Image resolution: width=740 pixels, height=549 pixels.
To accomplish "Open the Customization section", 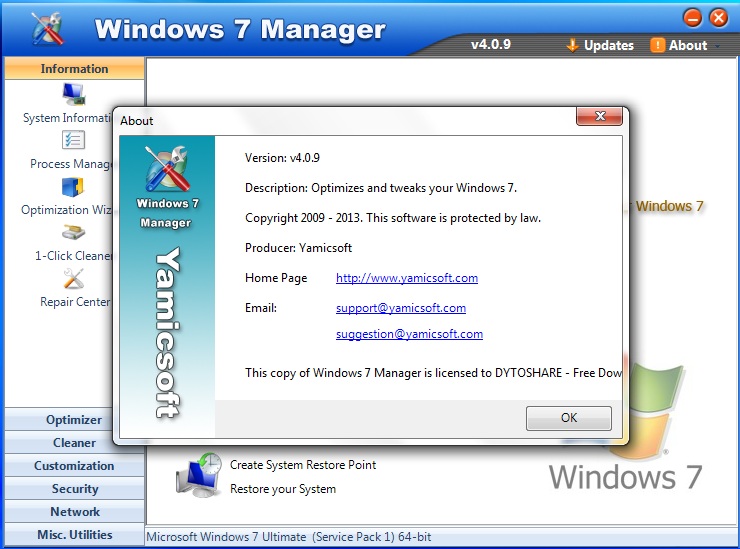I will (74, 466).
